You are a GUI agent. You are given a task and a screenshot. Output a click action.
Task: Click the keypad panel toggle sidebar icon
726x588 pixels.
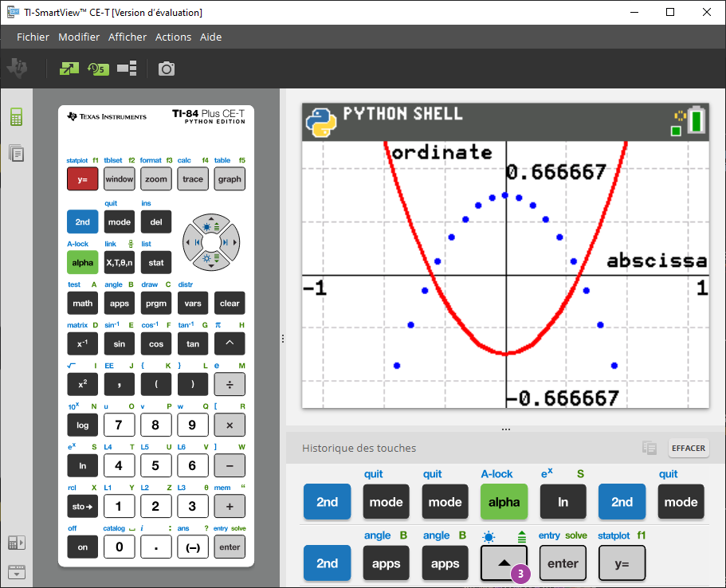click(x=16, y=543)
